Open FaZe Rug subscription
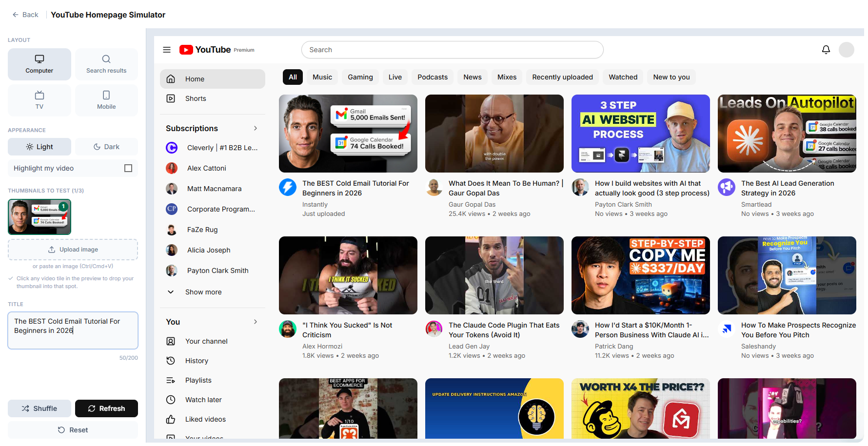This screenshot has height=446, width=868. pos(213,230)
